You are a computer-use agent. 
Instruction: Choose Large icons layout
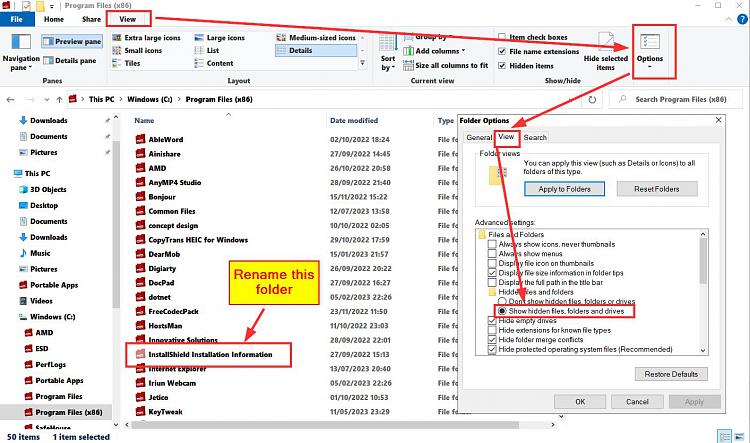pyautogui.click(x=220, y=38)
